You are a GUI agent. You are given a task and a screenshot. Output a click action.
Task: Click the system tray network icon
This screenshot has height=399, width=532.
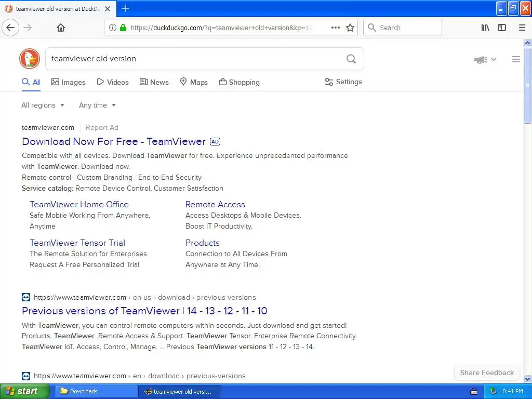[x=493, y=391]
